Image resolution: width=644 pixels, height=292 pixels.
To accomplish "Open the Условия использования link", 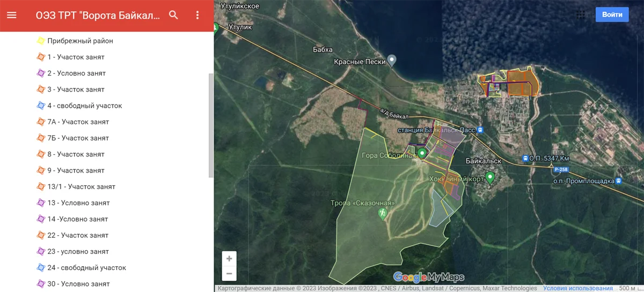I will click(x=577, y=288).
